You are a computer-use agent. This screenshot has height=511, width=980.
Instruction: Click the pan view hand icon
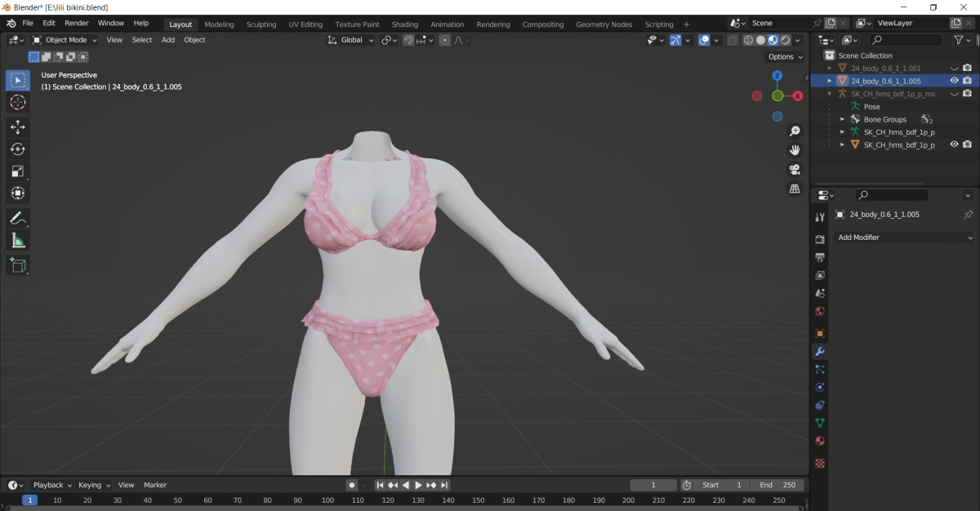click(795, 150)
